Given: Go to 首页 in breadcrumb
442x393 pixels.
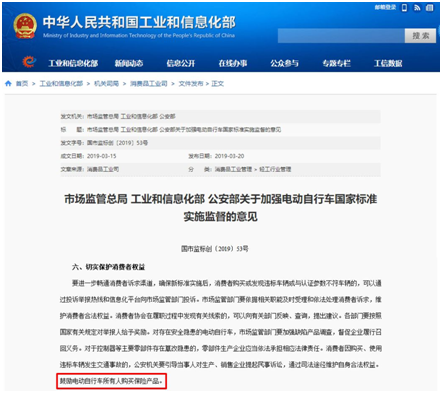Looking at the screenshot, I should tap(22, 83).
